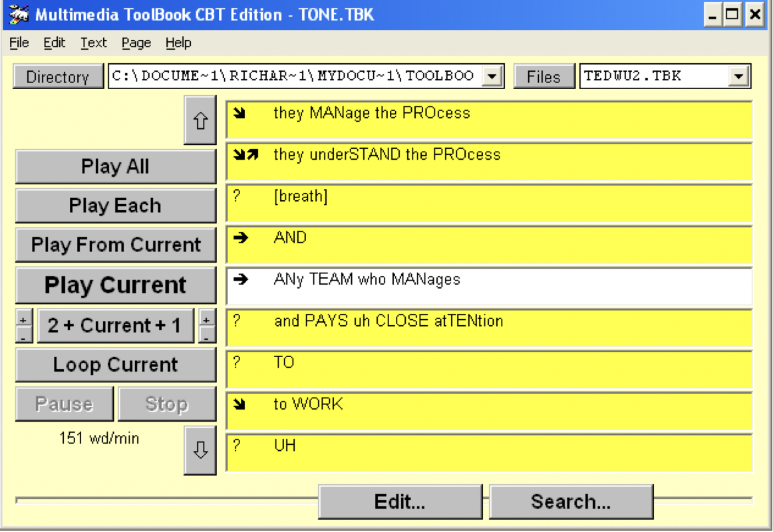The height and width of the screenshot is (532, 773).
Task: Open the Text menu
Action: [94, 43]
